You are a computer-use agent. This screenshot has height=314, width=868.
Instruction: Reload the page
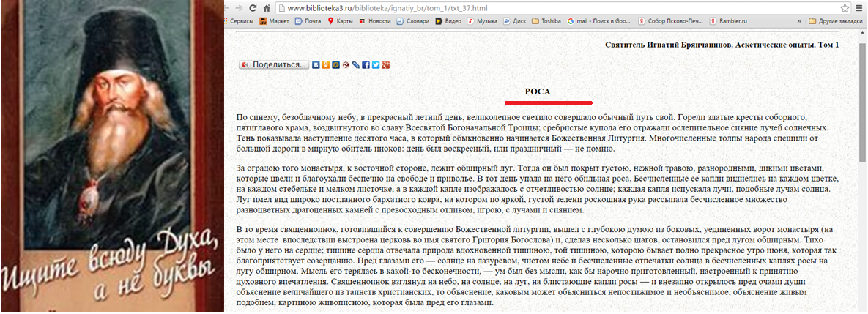click(253, 7)
